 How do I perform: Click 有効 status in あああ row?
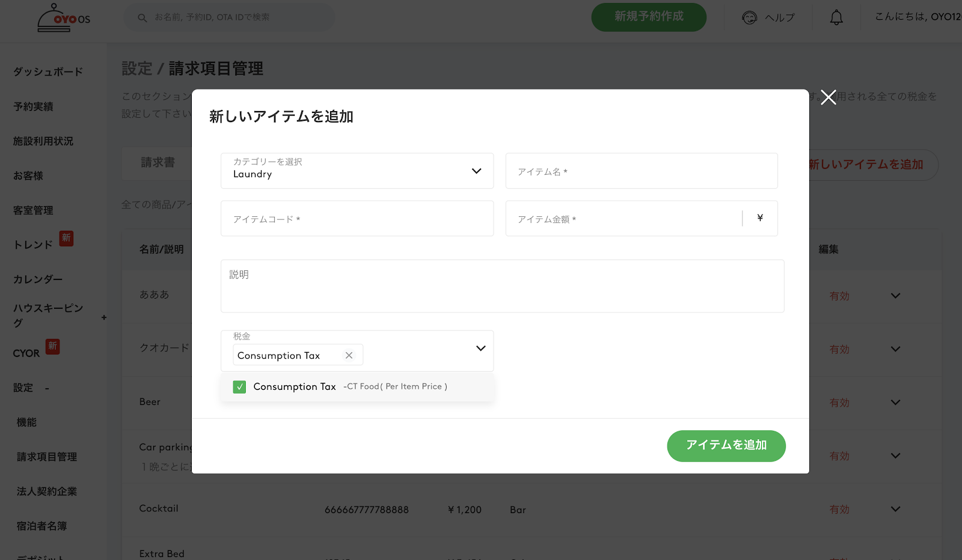(x=839, y=296)
